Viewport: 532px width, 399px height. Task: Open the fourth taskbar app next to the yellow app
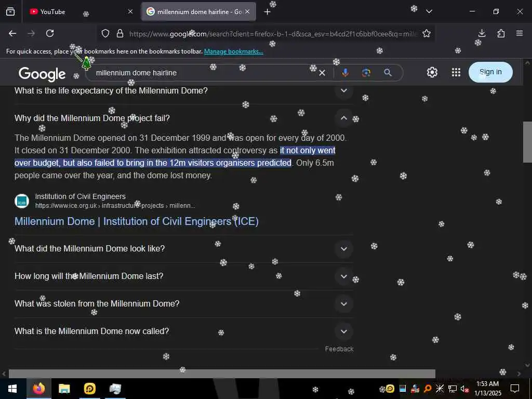coord(115,389)
